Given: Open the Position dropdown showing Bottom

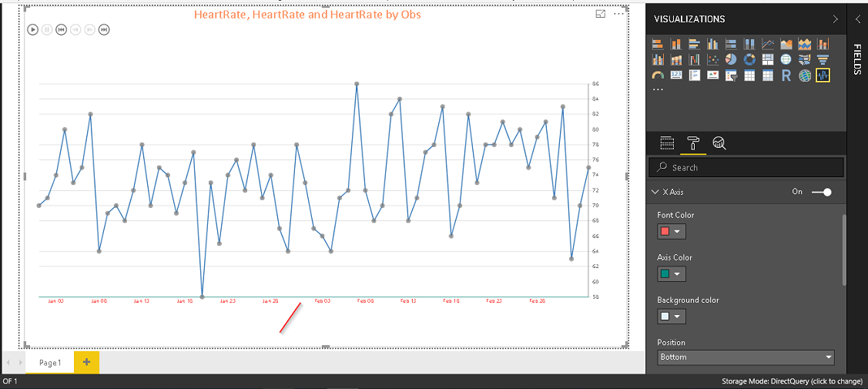Looking at the screenshot, I should tap(746, 357).
